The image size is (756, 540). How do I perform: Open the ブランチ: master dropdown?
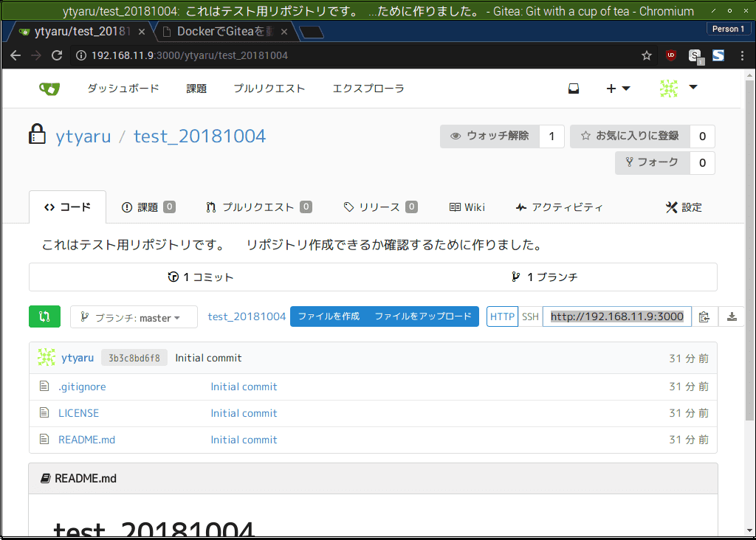click(x=133, y=316)
